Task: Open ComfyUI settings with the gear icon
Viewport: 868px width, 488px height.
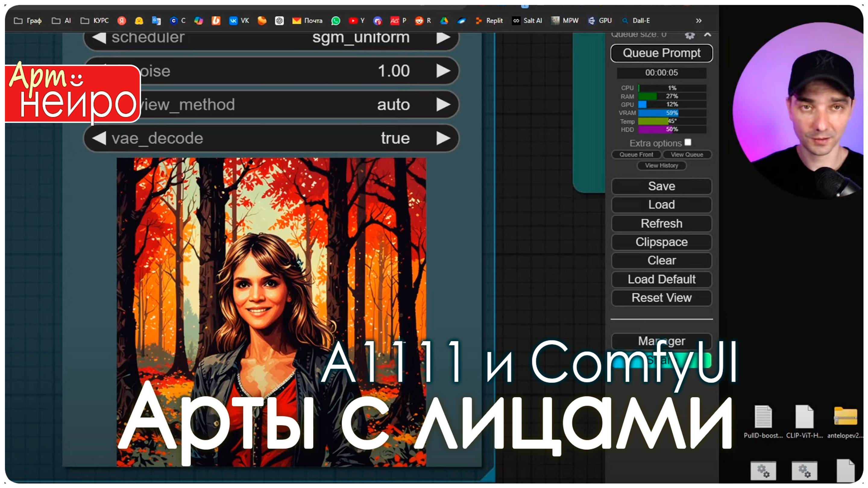Action: click(689, 36)
